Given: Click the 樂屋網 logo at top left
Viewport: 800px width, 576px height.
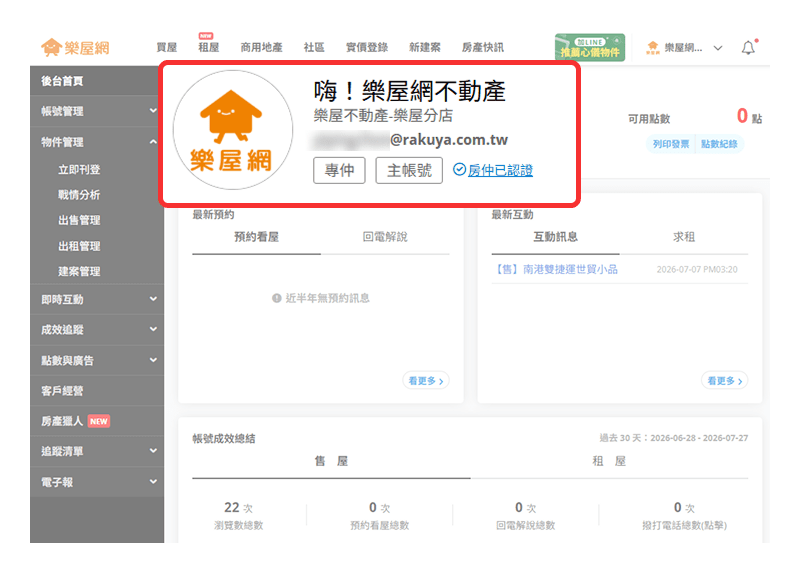Looking at the screenshot, I should point(75,48).
